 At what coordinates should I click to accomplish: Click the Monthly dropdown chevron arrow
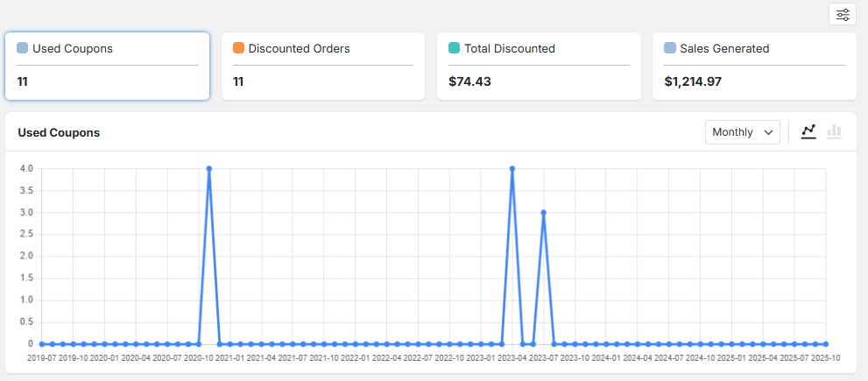pyautogui.click(x=768, y=132)
